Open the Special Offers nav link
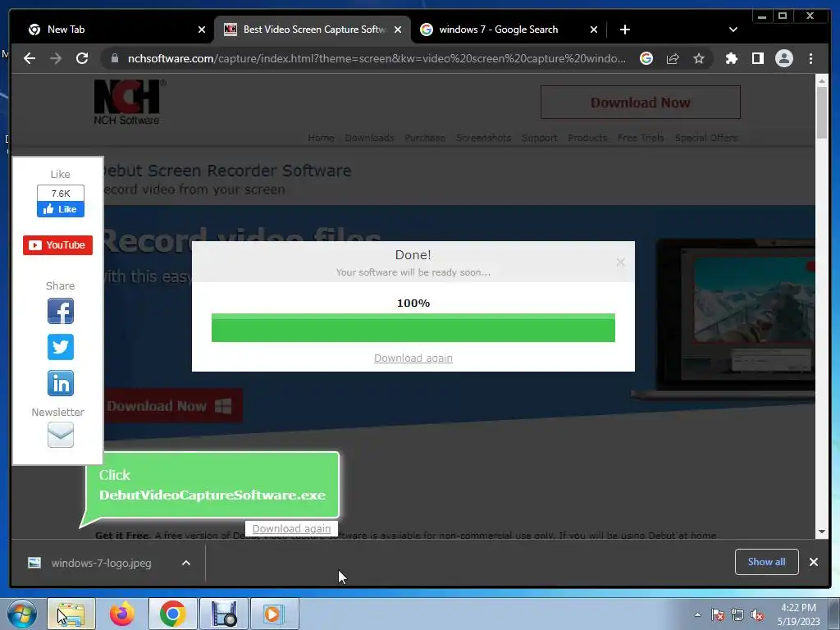Viewport: 840px width, 630px height. point(705,138)
